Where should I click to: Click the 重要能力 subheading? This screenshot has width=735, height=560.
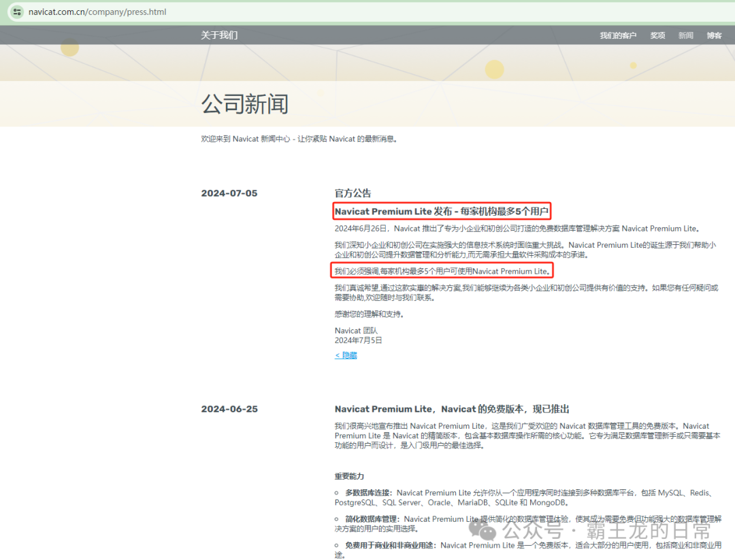click(349, 476)
